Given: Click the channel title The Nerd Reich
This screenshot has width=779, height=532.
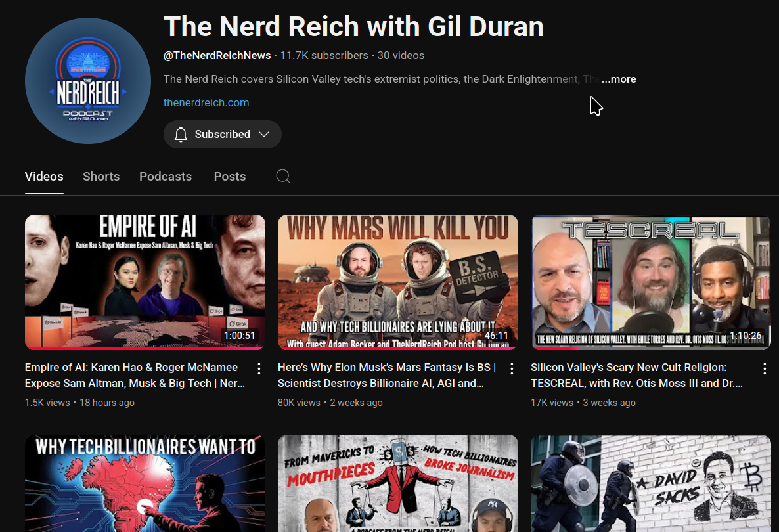Looking at the screenshot, I should (x=354, y=27).
